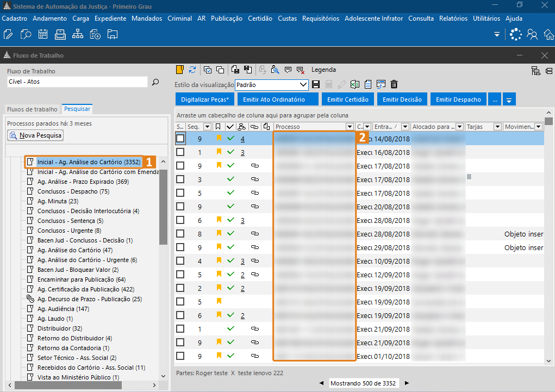Image resolution: width=555 pixels, height=392 pixels.
Task: Click the tree structure view icon at right
Action: [x=536, y=71]
